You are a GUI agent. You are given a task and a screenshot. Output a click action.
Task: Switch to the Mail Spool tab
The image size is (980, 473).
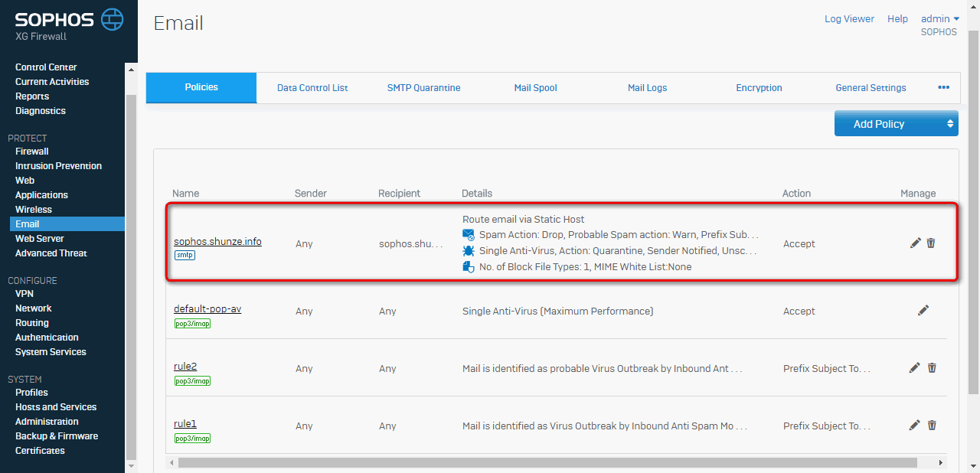coord(535,88)
